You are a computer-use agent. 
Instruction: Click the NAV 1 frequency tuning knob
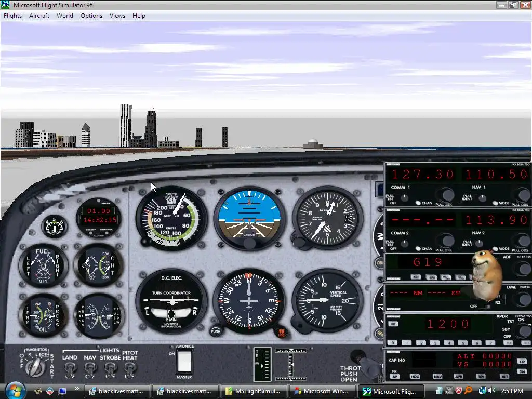click(523, 195)
